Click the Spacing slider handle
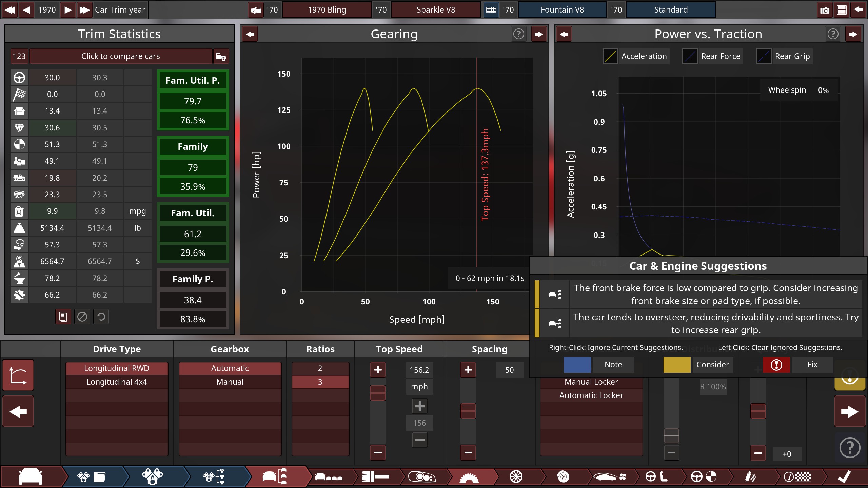868x488 pixels. [468, 411]
